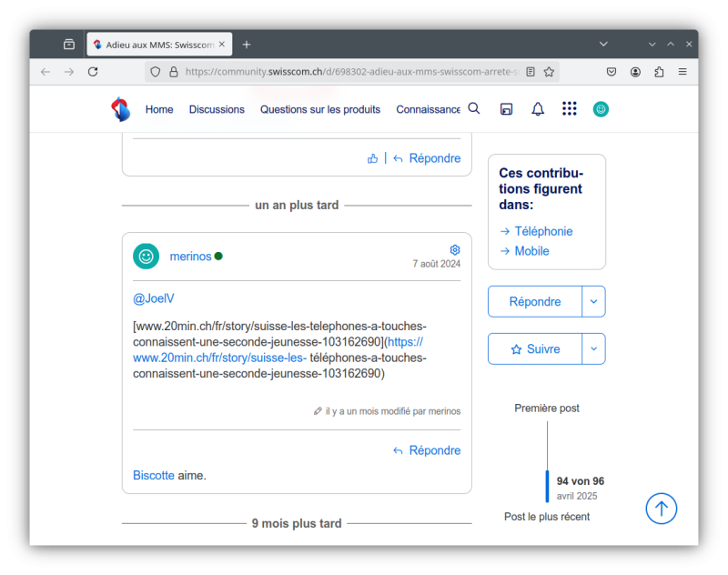728x575 pixels.
Task: Open post settings gear on merinos post
Action: click(x=455, y=249)
